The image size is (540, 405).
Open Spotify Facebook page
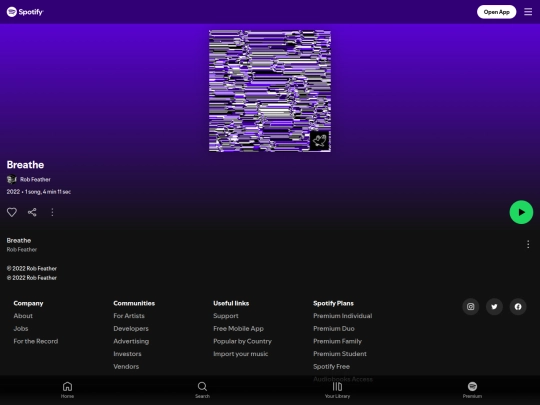pos(518,307)
